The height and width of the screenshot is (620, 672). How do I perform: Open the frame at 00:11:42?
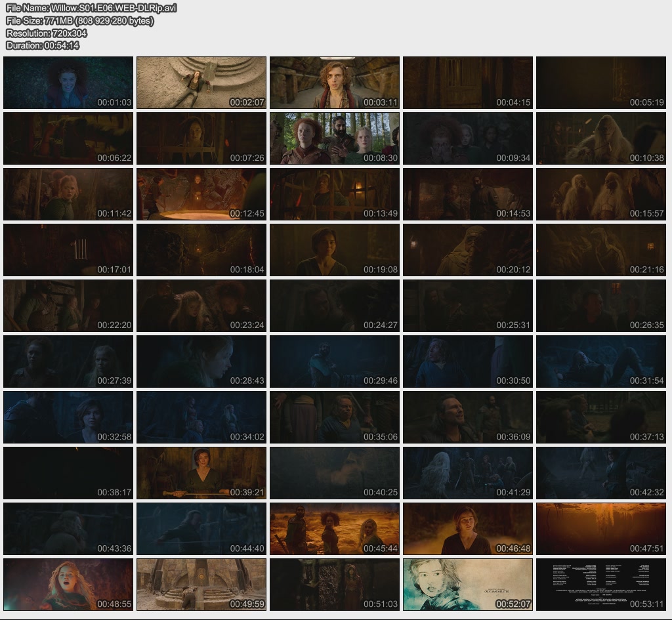pos(68,194)
